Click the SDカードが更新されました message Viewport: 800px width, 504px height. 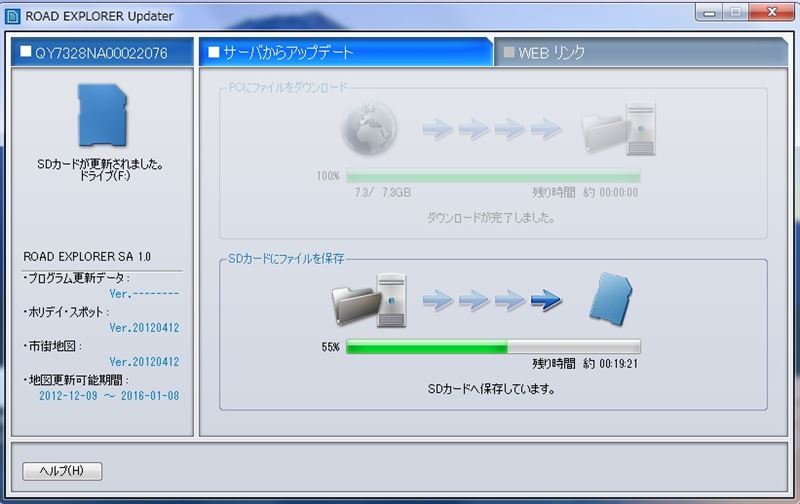point(101,164)
